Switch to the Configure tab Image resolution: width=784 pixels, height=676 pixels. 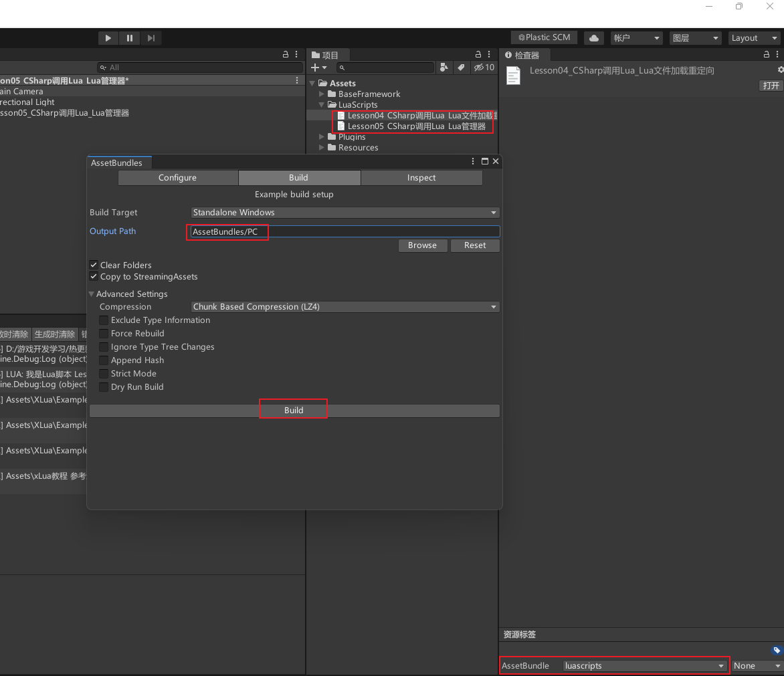[177, 178]
